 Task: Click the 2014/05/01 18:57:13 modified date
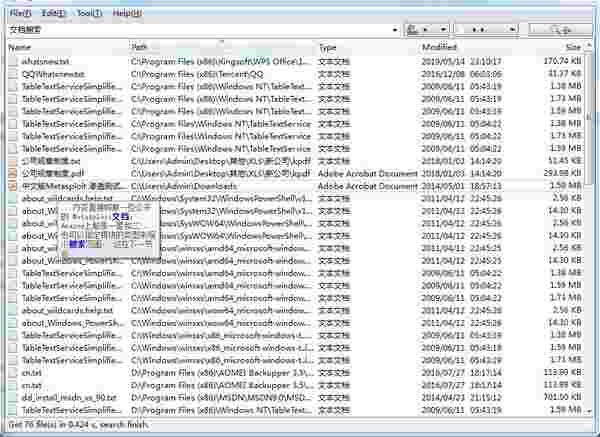point(461,186)
